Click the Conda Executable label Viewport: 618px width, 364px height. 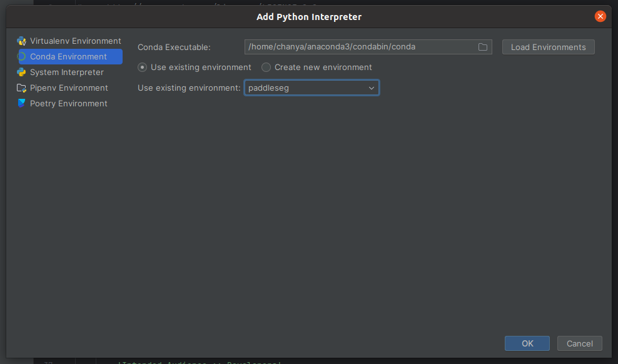click(174, 48)
